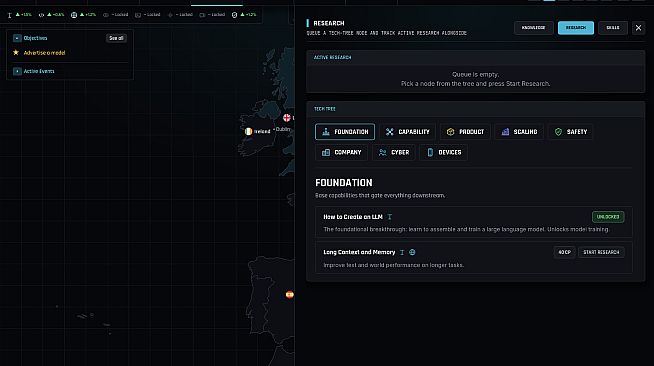Collapse the Objectives section
Image resolution: width=654 pixels, height=366 pixels.
(17, 38)
